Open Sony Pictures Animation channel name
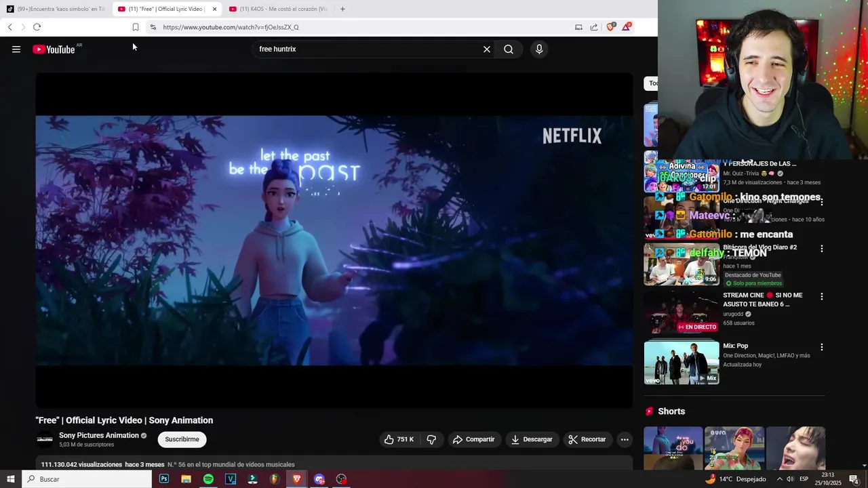Viewport: 868px width, 488px height. 99,435
